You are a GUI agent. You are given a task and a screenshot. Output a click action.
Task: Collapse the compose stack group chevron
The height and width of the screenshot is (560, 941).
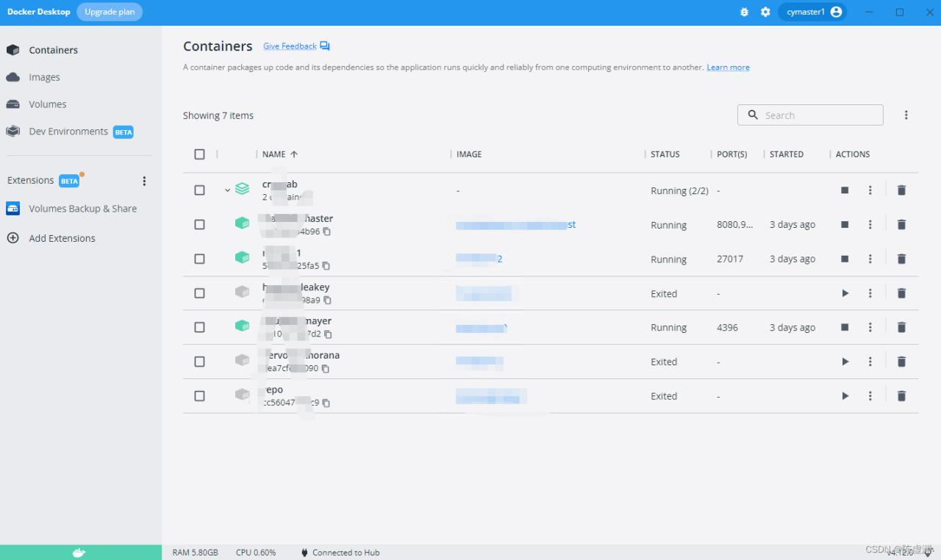click(x=228, y=190)
